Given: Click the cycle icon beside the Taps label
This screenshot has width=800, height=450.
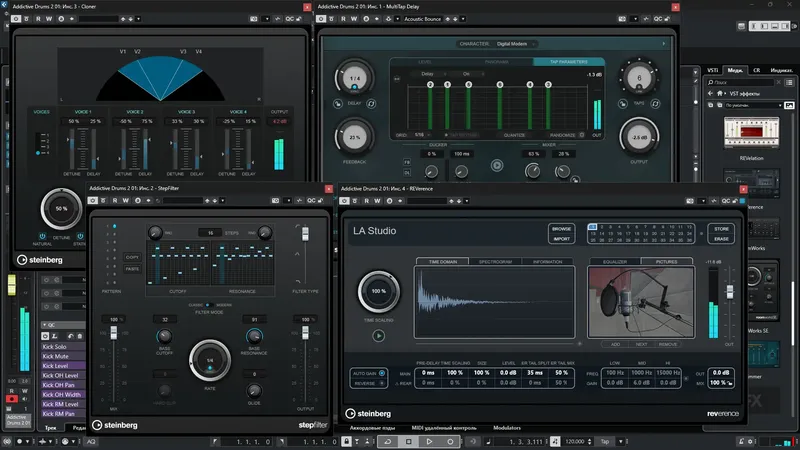Looking at the screenshot, I should click(656, 104).
